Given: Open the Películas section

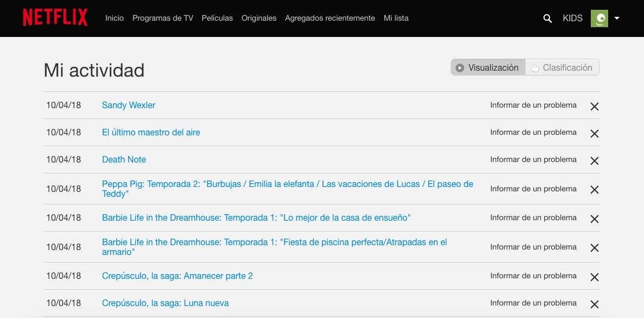Looking at the screenshot, I should (x=217, y=18).
